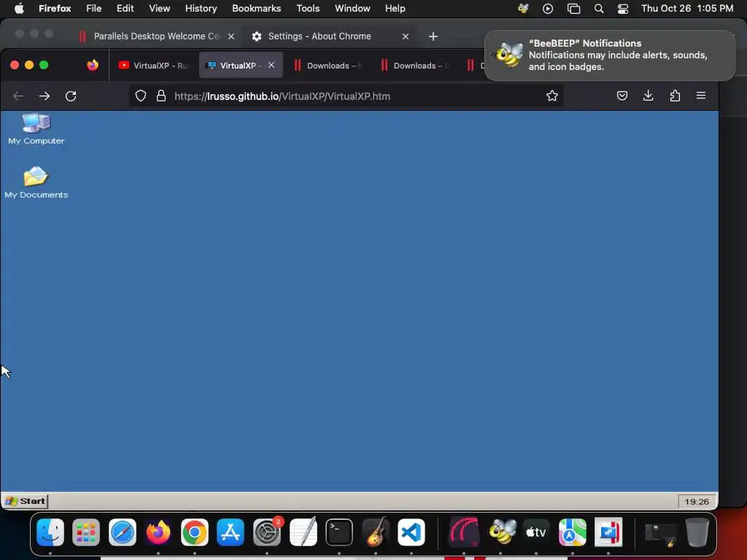Click the date and time in menu bar

pos(687,9)
